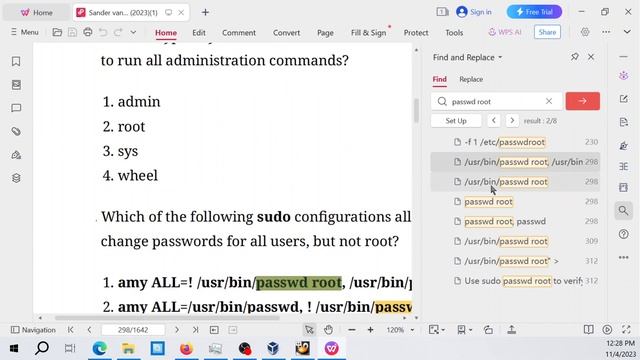This screenshot has width=640, height=360.
Task: Click the Undo arrow icon
Action: pyautogui.click(x=103, y=32)
